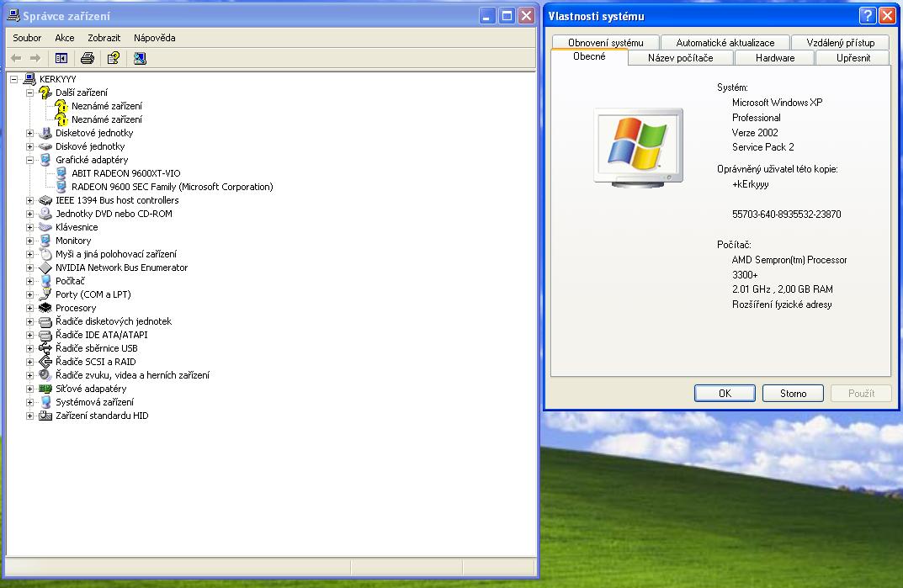Expand the Řadiče IDE ATA/ATAPI node

[30, 335]
